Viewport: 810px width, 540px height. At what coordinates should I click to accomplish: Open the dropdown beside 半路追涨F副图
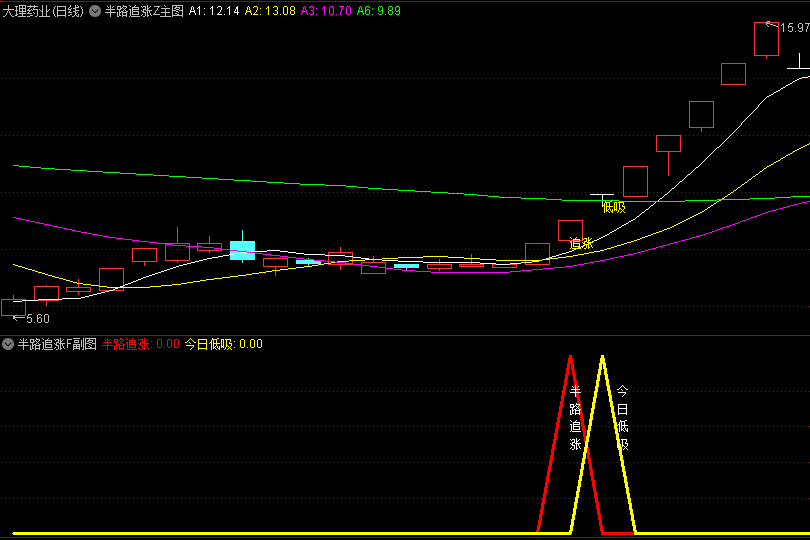[9, 344]
